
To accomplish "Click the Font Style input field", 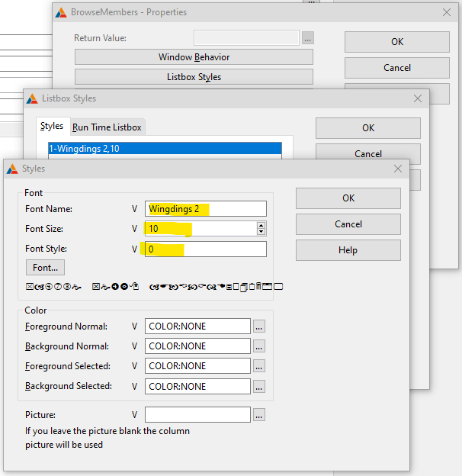I will 206,249.
